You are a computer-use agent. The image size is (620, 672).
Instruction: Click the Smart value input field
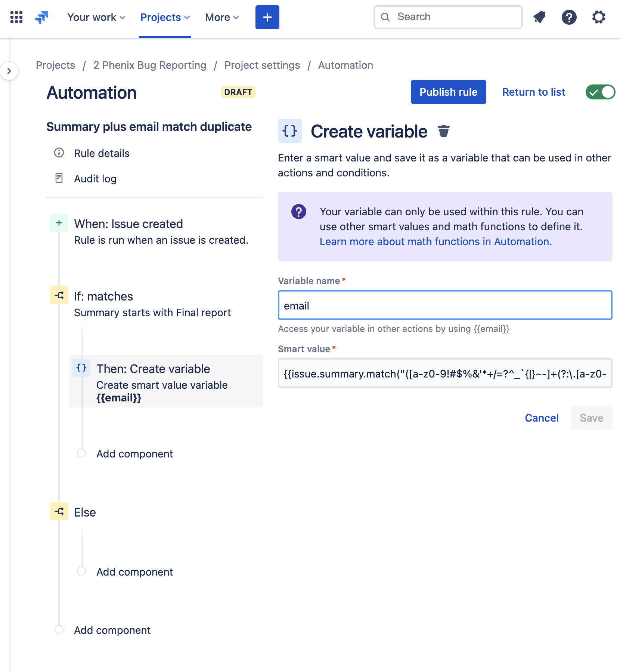click(445, 373)
